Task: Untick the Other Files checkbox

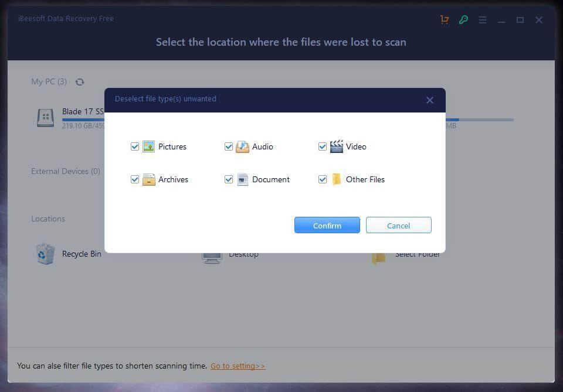Action: [323, 179]
